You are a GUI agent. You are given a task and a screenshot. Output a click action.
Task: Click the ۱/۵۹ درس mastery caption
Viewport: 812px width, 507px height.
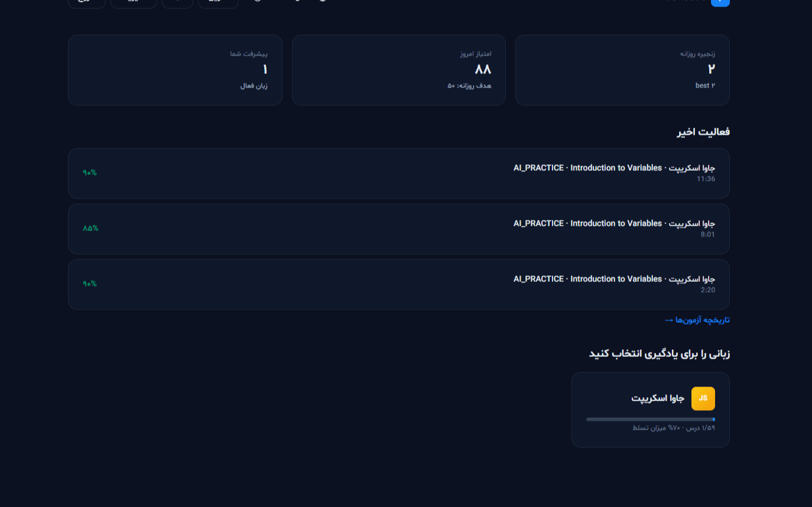(x=674, y=428)
